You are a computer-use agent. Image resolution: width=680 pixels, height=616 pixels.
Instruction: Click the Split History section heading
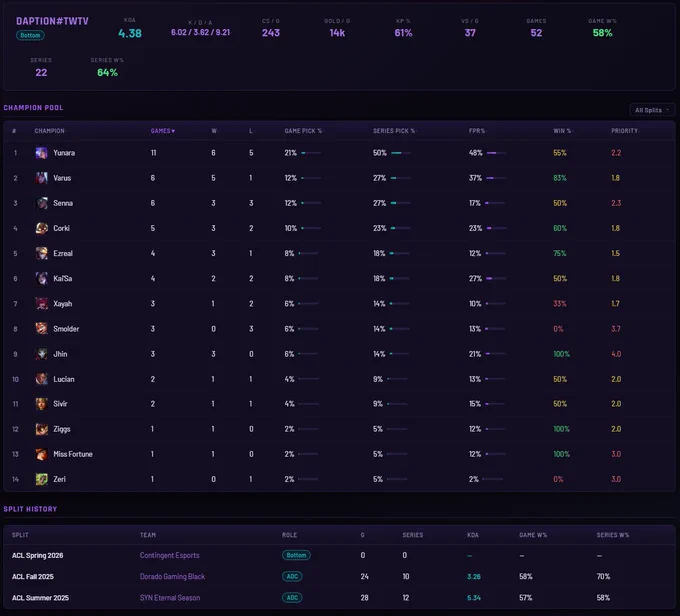click(30, 509)
